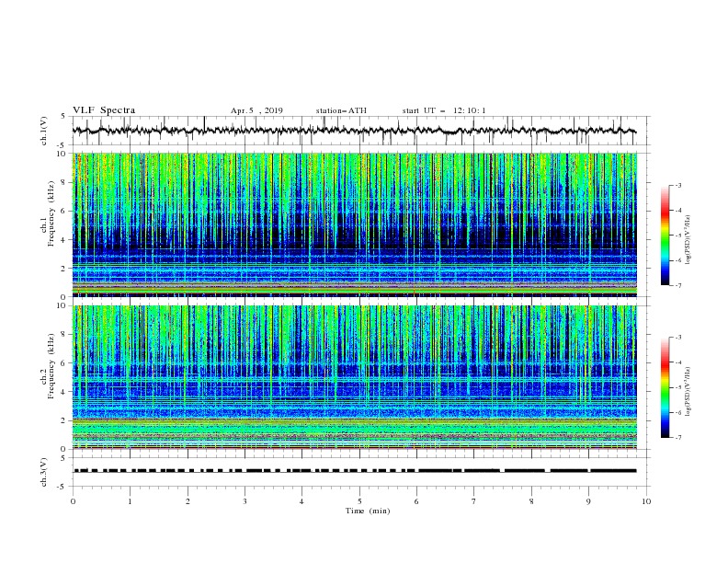Click time axis tick label '9'
Image resolution: width=728 pixels, height=563 pixels.
point(588,501)
